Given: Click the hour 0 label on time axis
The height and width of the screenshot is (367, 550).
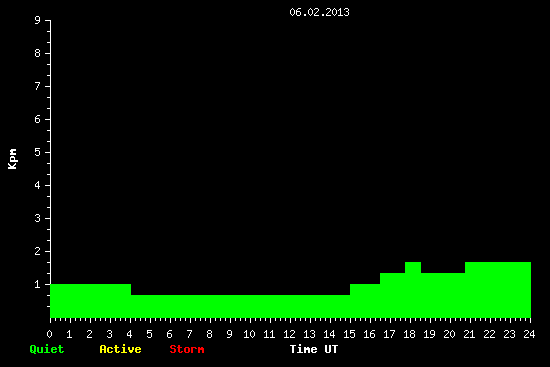Looking at the screenshot, I should click(x=49, y=334).
